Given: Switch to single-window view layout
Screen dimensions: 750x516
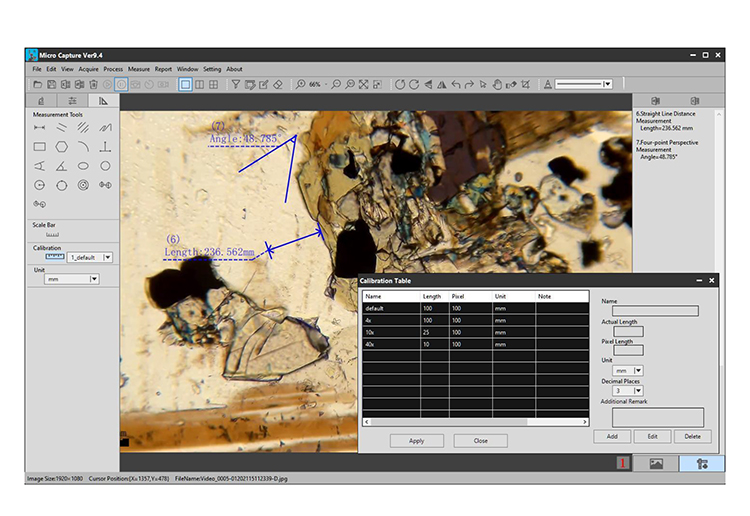Looking at the screenshot, I should tap(185, 85).
